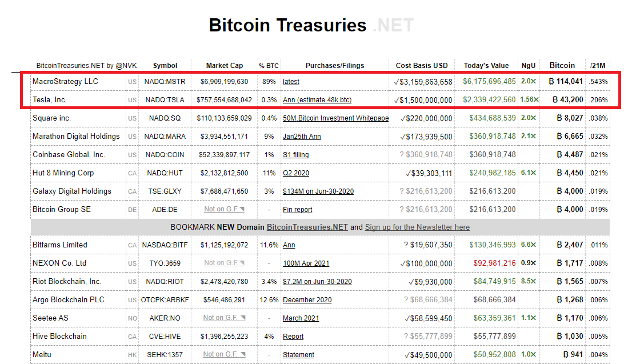Click the 'Today's Value' column header

pyautogui.click(x=486, y=65)
